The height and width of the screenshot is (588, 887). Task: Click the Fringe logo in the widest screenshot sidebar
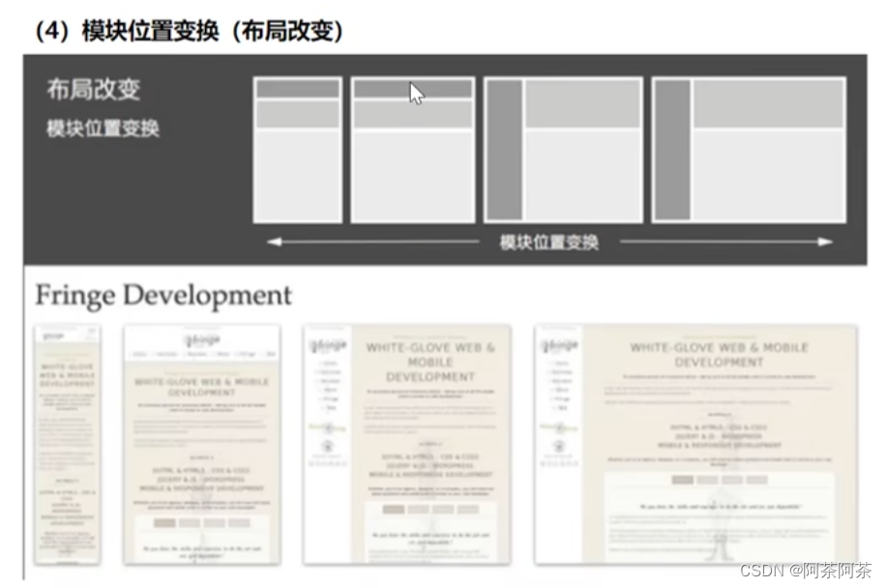tap(559, 344)
